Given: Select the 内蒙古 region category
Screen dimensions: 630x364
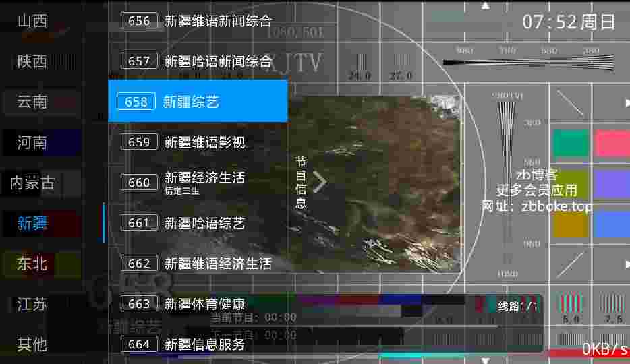Looking at the screenshot, I should [x=32, y=183].
